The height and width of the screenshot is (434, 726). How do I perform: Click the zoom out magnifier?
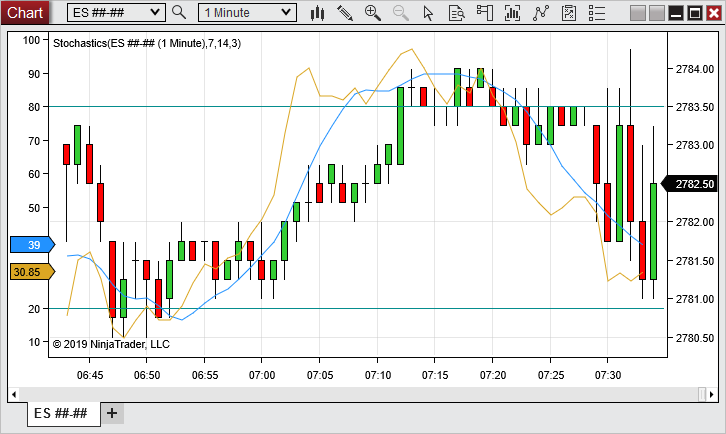pos(401,12)
